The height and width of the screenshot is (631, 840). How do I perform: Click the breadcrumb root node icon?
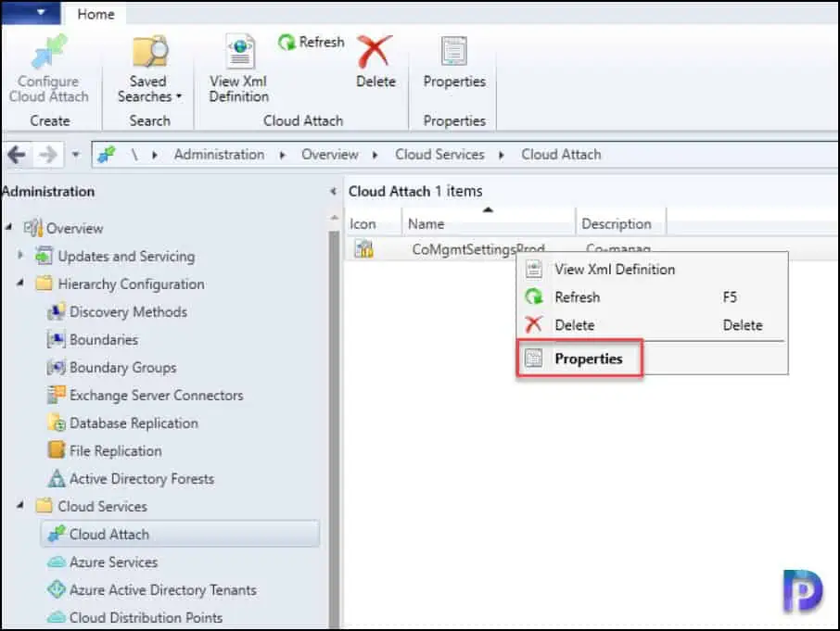click(106, 155)
